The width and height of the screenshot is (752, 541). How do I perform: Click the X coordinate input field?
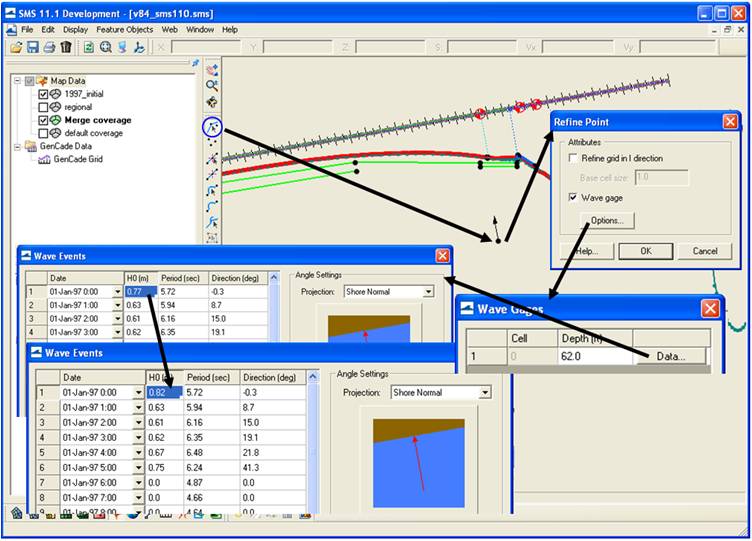[206, 47]
